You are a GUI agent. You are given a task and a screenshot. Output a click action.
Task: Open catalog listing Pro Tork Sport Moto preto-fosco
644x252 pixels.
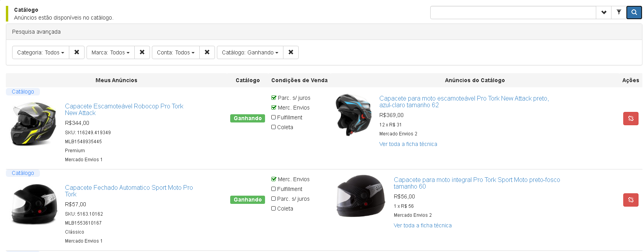(477, 183)
